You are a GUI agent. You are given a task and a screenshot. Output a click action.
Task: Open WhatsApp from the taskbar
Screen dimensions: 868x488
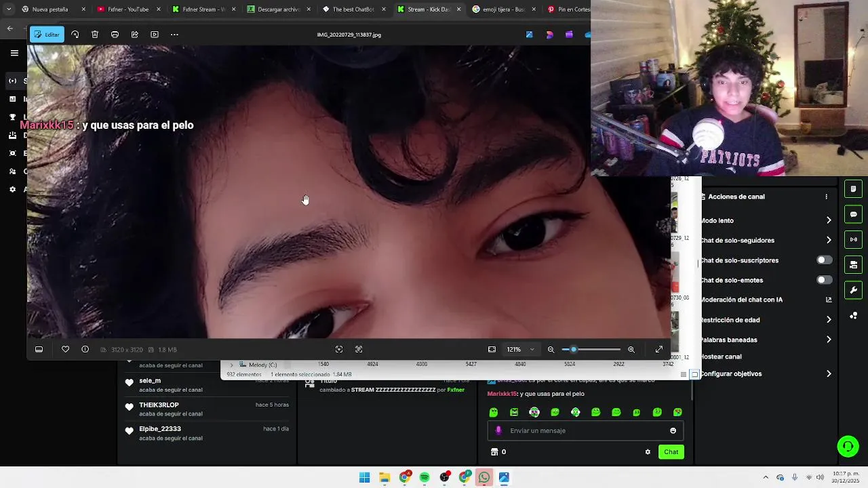[484, 477]
